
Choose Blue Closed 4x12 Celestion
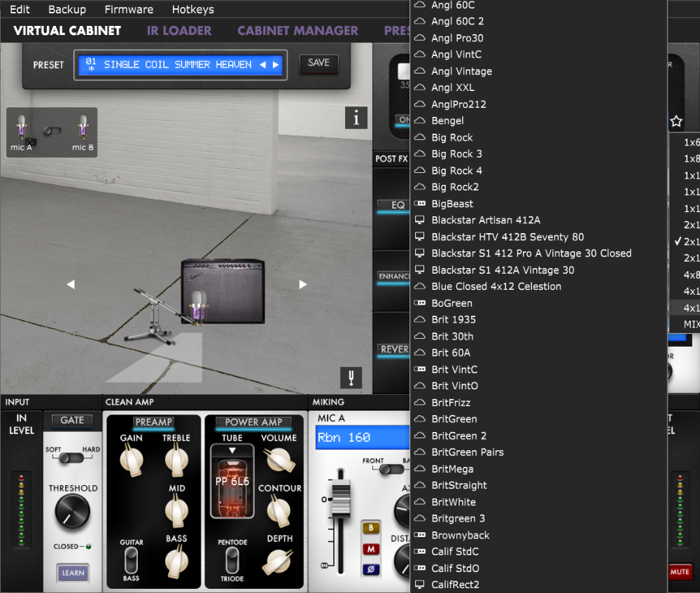[538, 286]
